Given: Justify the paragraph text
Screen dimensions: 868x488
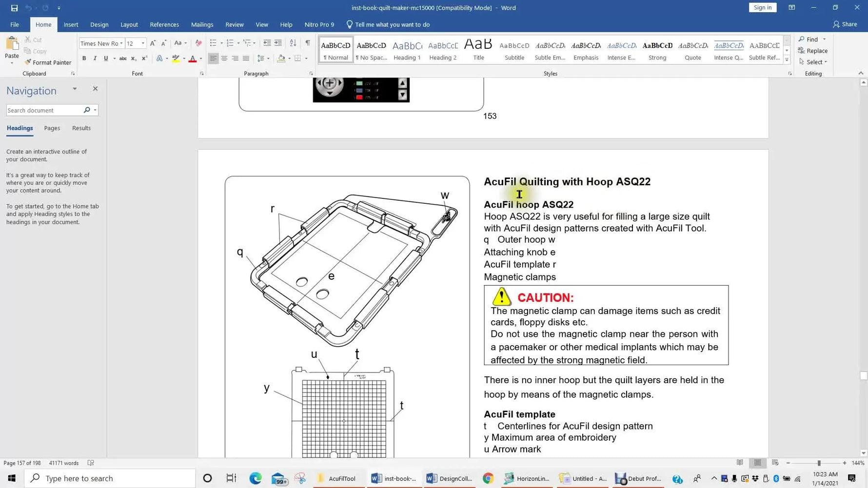Looking at the screenshot, I should tap(246, 59).
